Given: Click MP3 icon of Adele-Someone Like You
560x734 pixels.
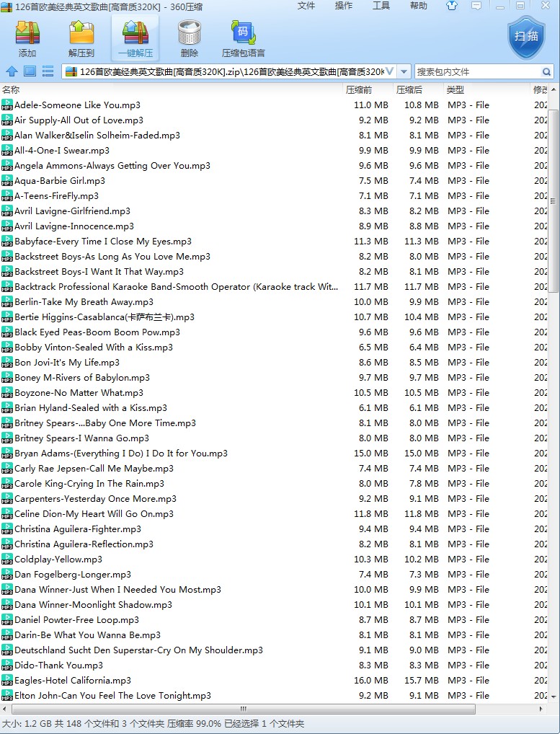Looking at the screenshot, I should click(7, 105).
